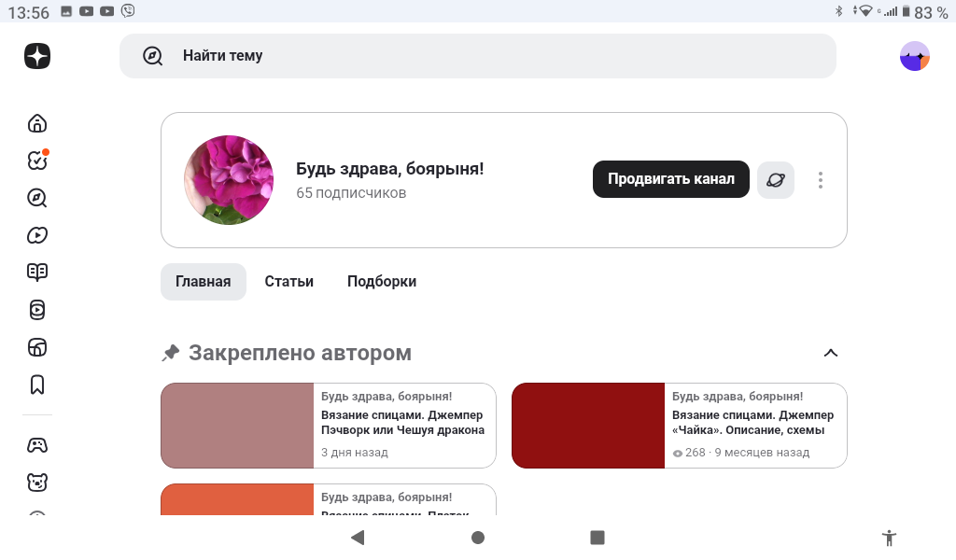Open the bear face icon in sidebar

click(x=37, y=483)
